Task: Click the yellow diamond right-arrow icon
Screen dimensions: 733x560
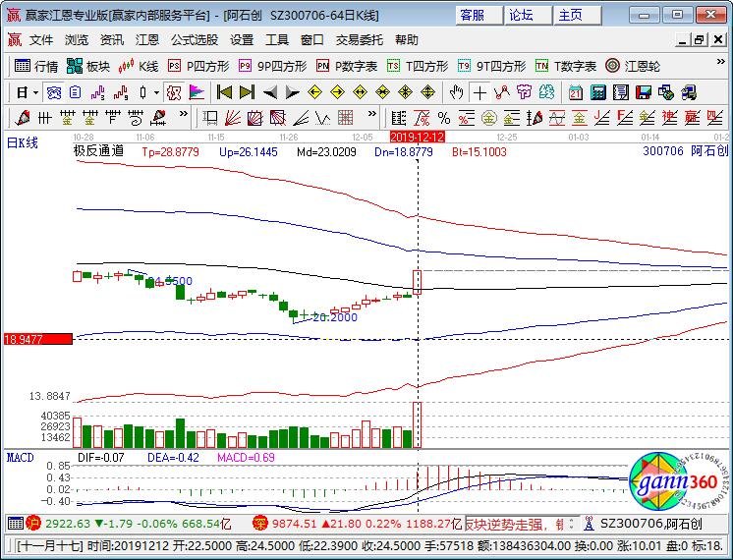Action: (337, 92)
